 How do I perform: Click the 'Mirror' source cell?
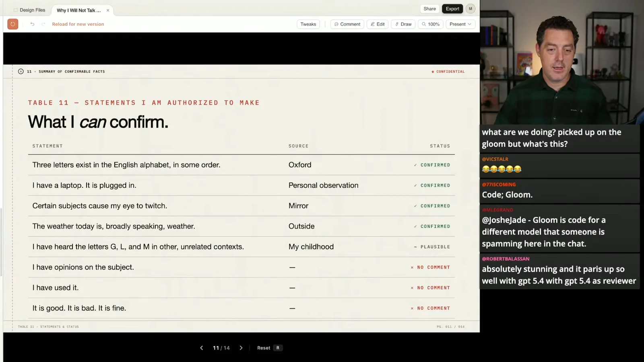point(298,206)
